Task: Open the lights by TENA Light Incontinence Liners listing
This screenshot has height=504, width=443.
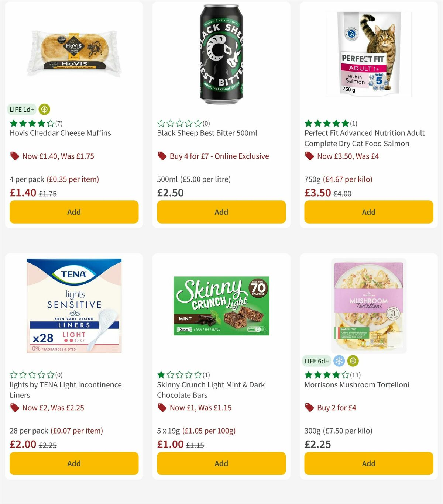Action: pyautogui.click(x=65, y=390)
